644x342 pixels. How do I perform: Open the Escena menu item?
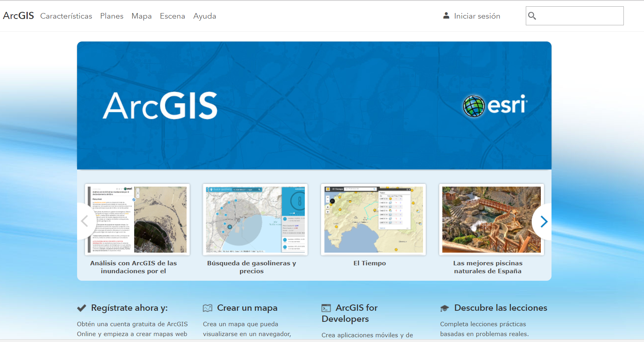pos(172,16)
